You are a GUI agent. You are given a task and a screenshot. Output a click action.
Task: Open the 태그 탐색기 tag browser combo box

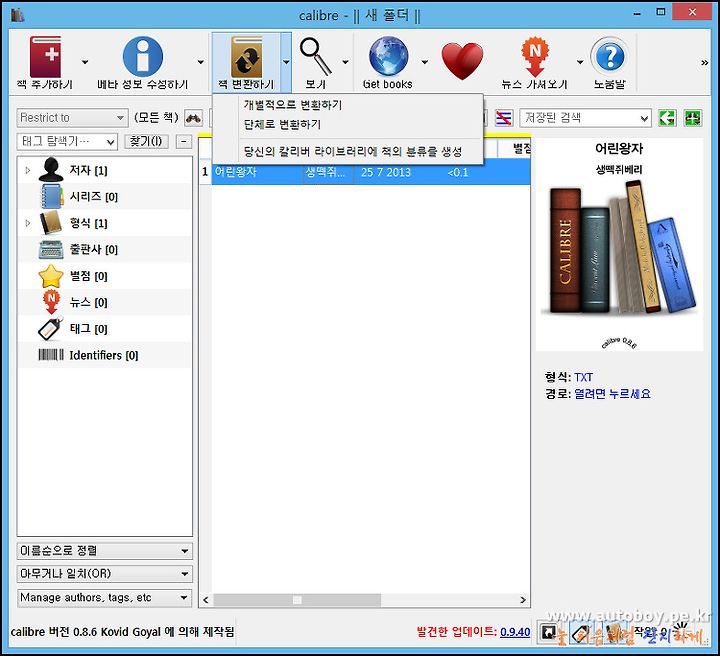pos(67,141)
